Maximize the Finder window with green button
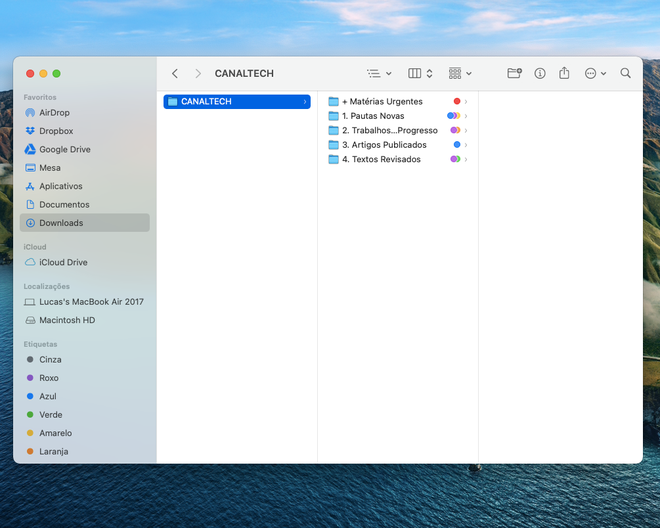This screenshot has width=660, height=528. tap(56, 74)
